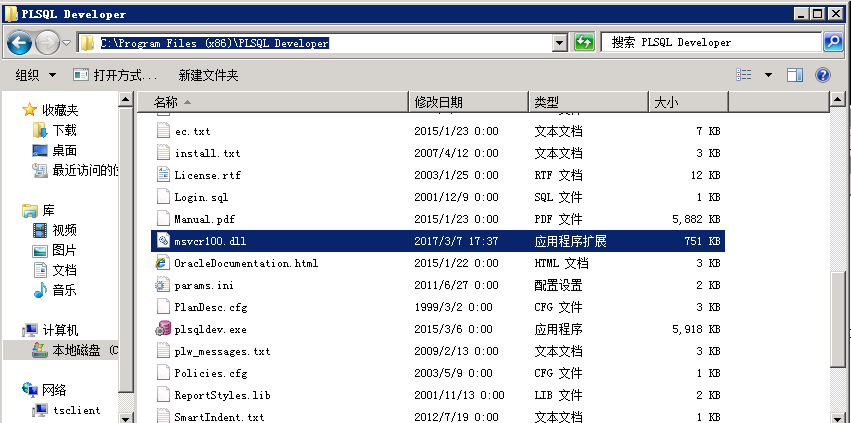The image size is (851, 423).
Task: Click the title bar folder icon
Action: point(11,14)
